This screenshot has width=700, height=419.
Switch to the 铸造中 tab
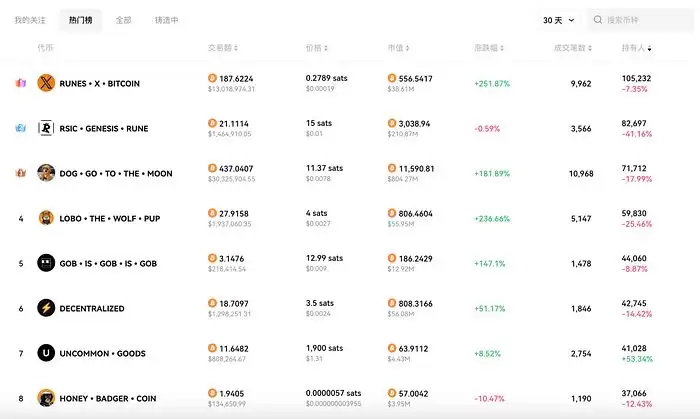(x=167, y=20)
